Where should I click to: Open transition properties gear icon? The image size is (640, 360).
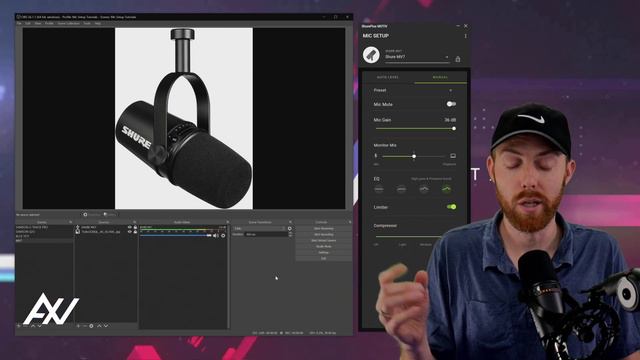tap(290, 229)
